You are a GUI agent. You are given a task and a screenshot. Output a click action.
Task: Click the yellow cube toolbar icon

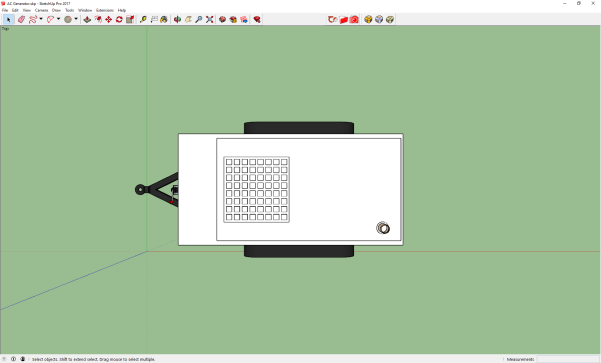[x=368, y=19]
